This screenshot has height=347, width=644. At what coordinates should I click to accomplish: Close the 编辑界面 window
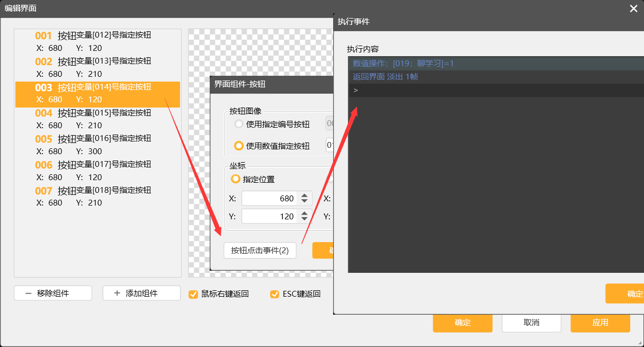click(x=633, y=8)
